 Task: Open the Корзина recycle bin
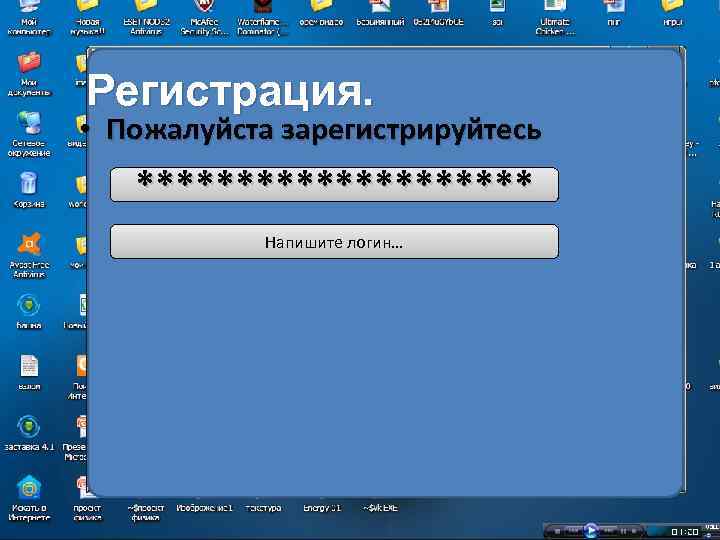(x=29, y=190)
